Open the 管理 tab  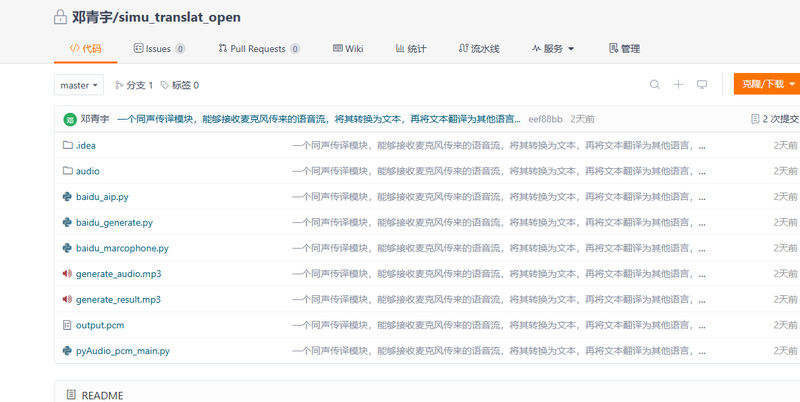pyautogui.click(x=624, y=49)
